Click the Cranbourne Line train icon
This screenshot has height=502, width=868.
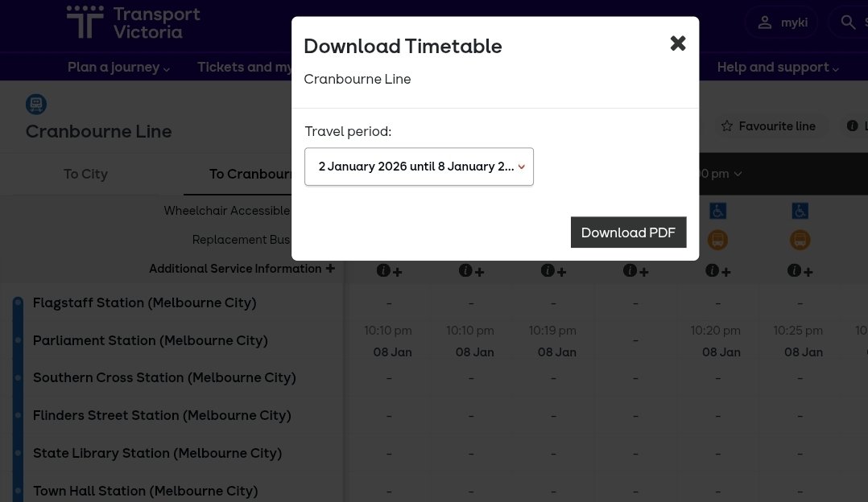36,104
